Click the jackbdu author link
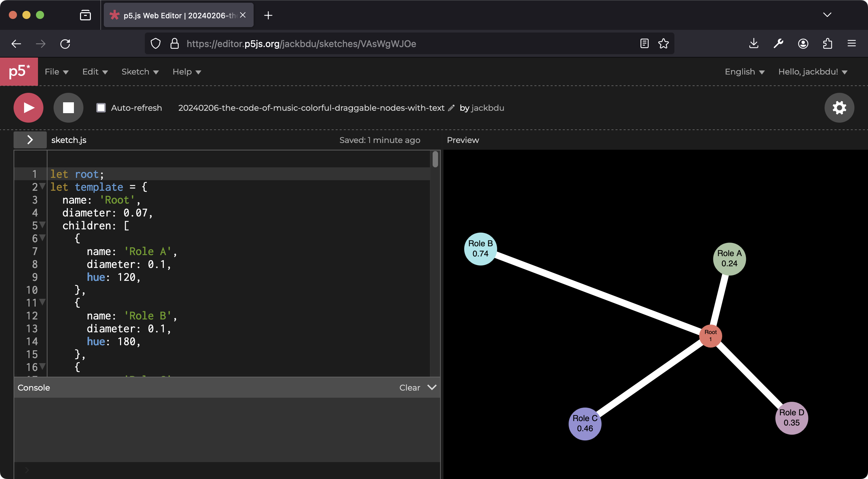Viewport: 868px width, 479px height. click(488, 108)
